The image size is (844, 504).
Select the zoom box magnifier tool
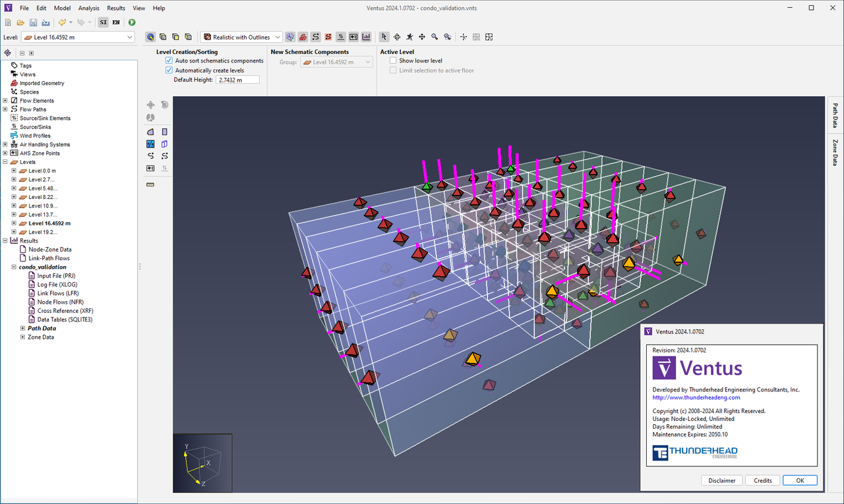click(447, 37)
